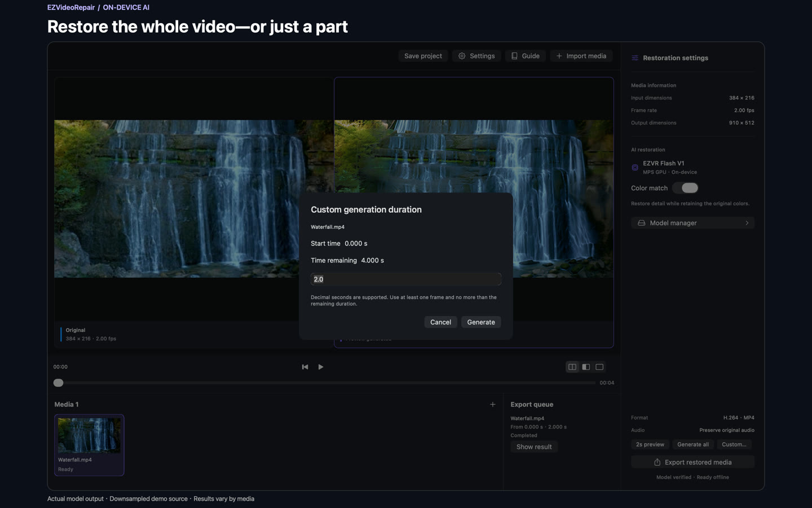Viewport: 812px width, 508px height.
Task: Click the ON-DEVICE AI breadcrumb text
Action: tap(126, 7)
